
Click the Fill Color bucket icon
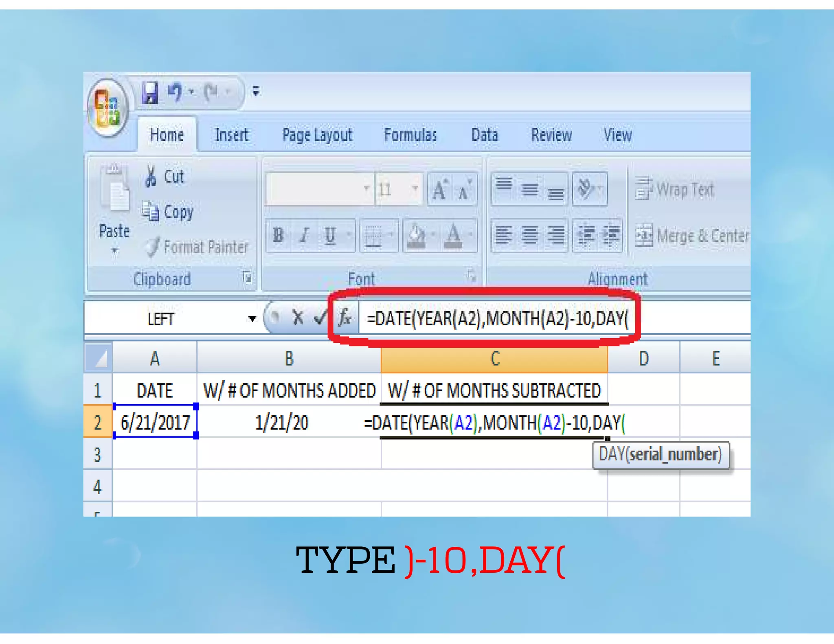coord(416,235)
